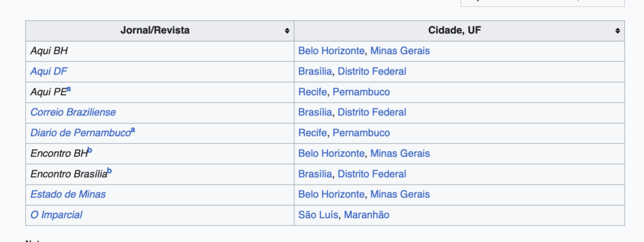Open Belo Horizonte link in Aqui BH row
This screenshot has width=644, height=242.
point(331,51)
